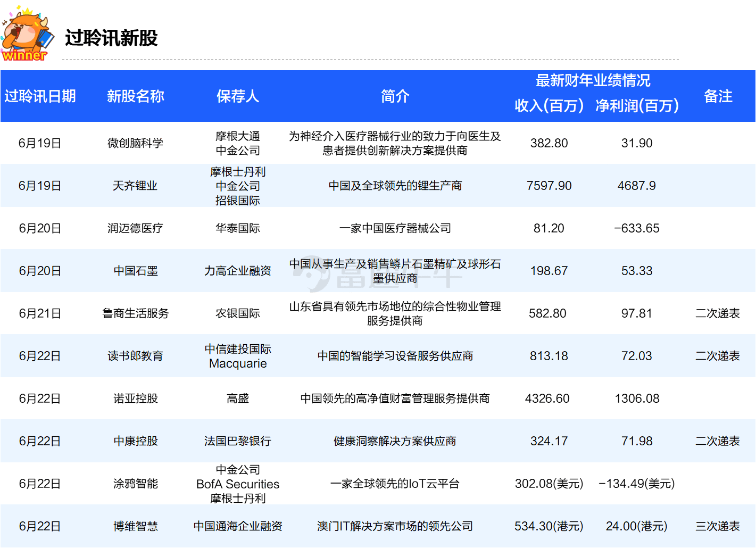Click 健康洞察解决方案供应商 description

(x=395, y=441)
